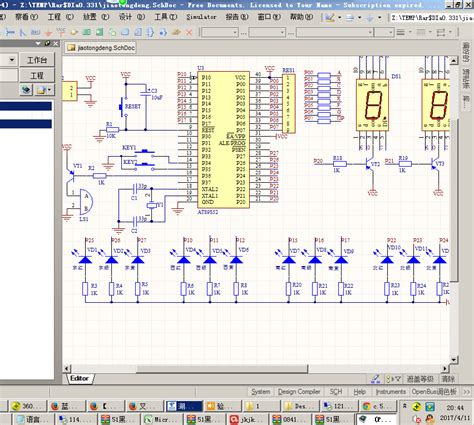The width and height of the screenshot is (474, 425).
Task: Select the Place Sheet Entry tool
Action: [99, 32]
